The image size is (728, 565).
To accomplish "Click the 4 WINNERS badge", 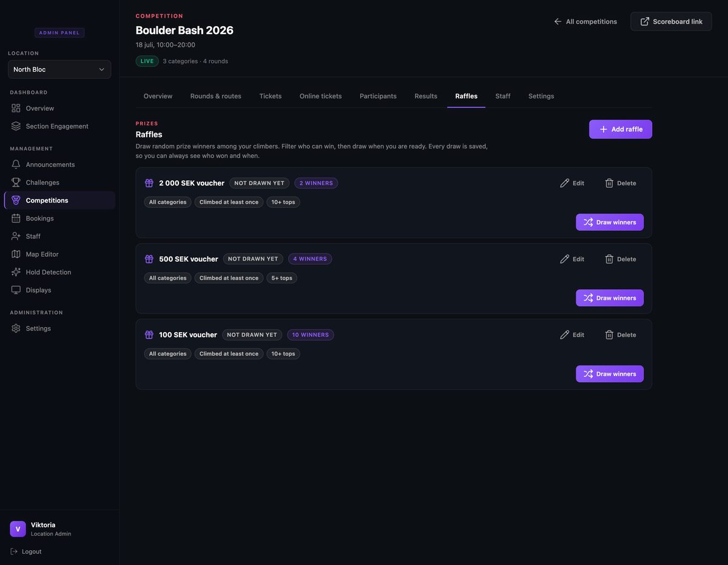I will pyautogui.click(x=310, y=259).
